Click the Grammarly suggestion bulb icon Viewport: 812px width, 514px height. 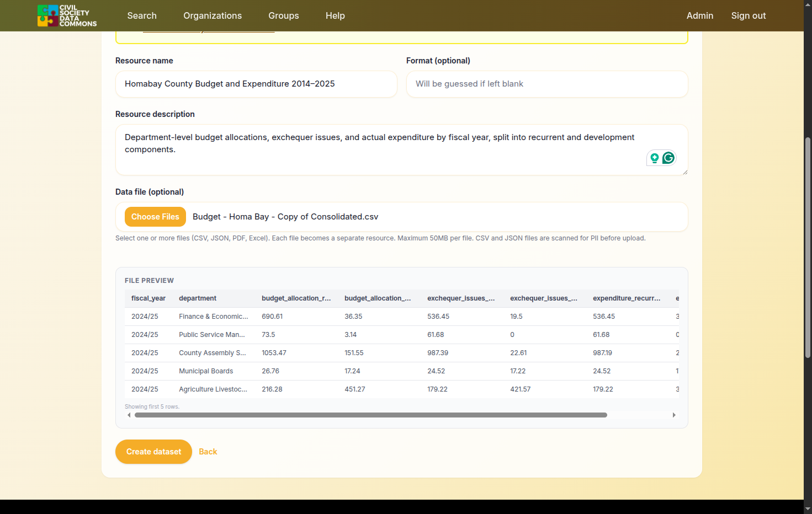[655, 158]
